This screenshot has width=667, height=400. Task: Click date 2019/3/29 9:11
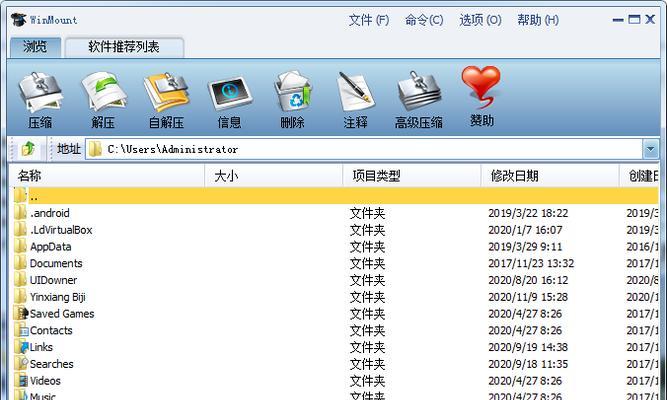[525, 246]
